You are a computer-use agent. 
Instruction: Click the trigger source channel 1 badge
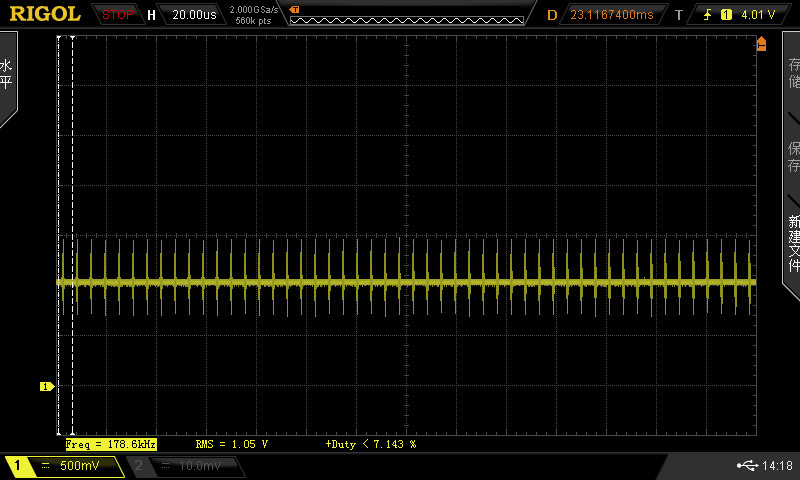point(726,15)
